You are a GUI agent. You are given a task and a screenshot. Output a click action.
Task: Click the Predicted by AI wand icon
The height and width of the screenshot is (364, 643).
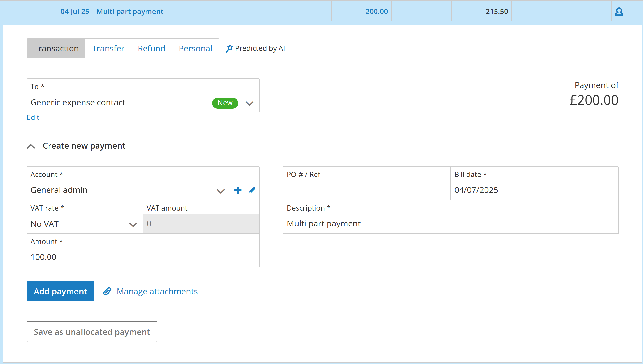pyautogui.click(x=229, y=48)
